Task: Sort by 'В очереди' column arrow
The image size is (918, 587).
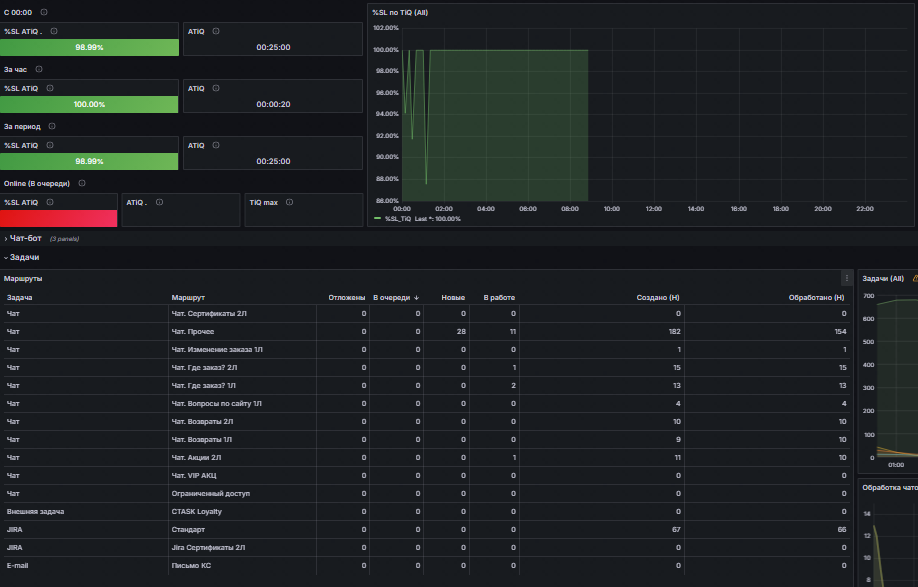Action: pos(416,298)
